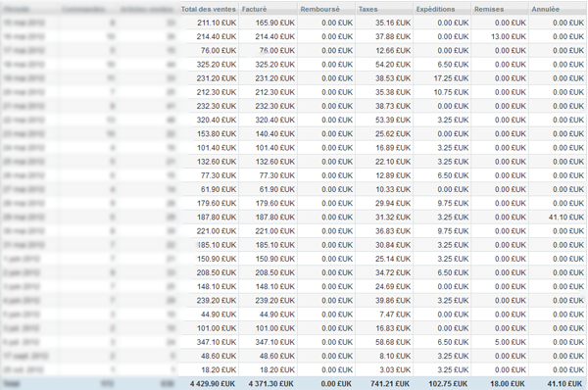The image size is (588, 390).
Task: Click the Taxes column header
Action: coord(384,9)
